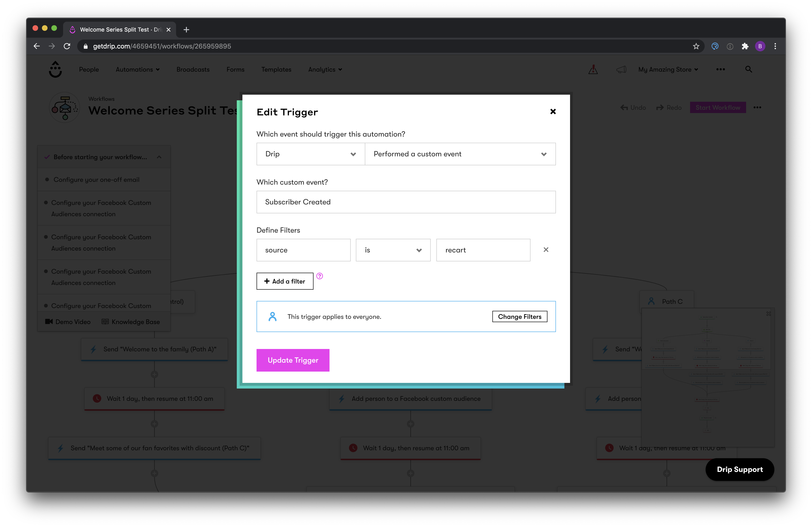Click the person icon in trigger notice
Image resolution: width=812 pixels, height=527 pixels.
point(272,316)
